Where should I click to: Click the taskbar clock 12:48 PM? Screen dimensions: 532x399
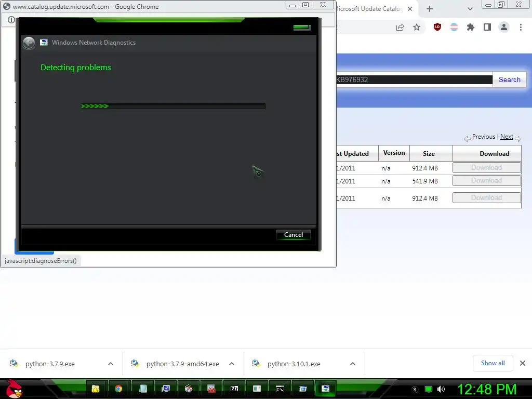tap(487, 389)
